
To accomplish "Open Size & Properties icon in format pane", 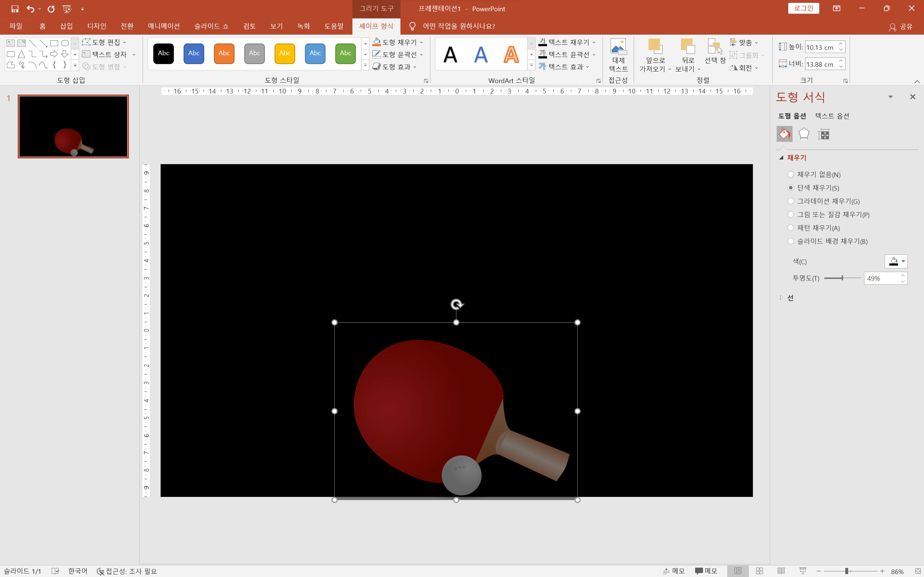I will 824,134.
